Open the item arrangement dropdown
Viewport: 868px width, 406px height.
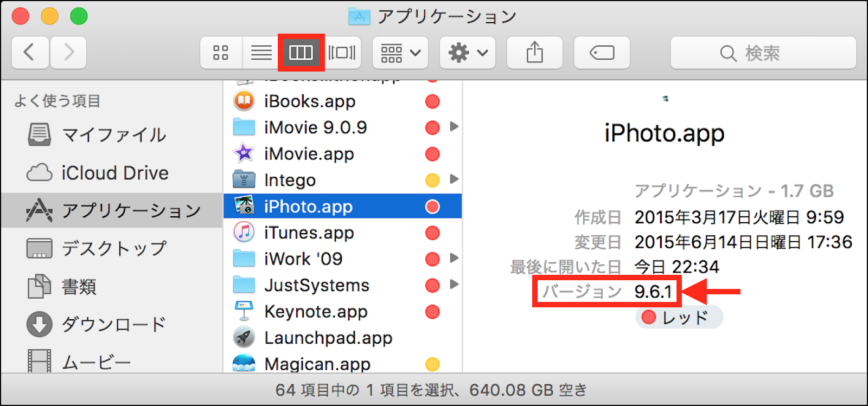pyautogui.click(x=400, y=53)
